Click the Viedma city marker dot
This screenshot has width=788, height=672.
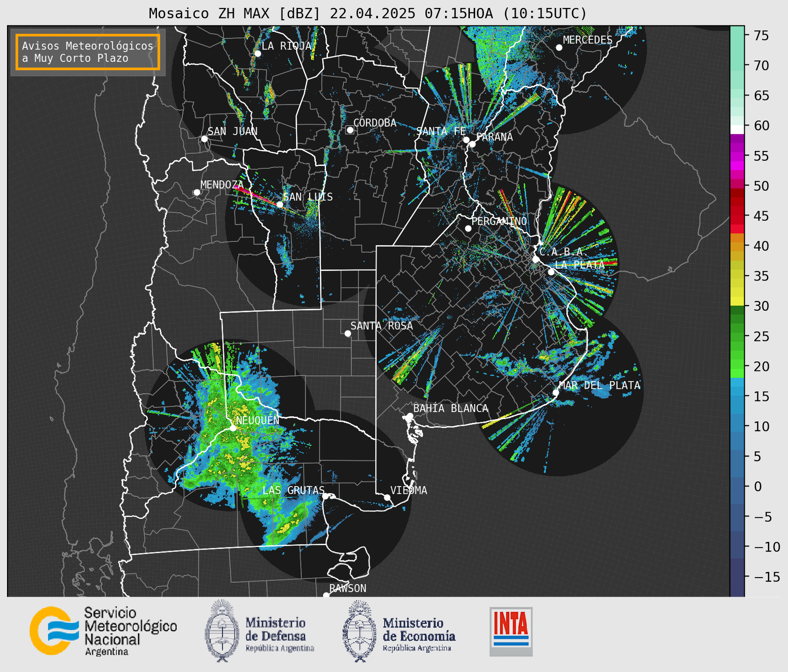387,497
